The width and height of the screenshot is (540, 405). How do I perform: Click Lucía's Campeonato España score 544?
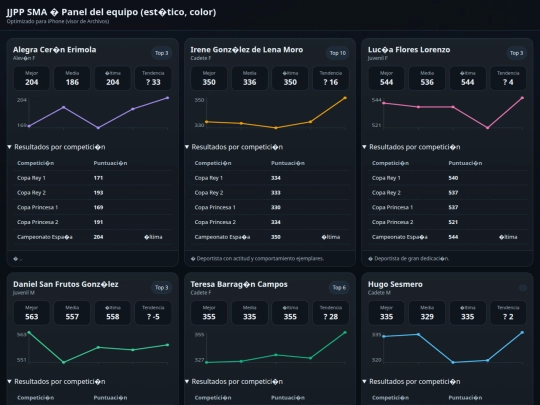[x=453, y=237]
